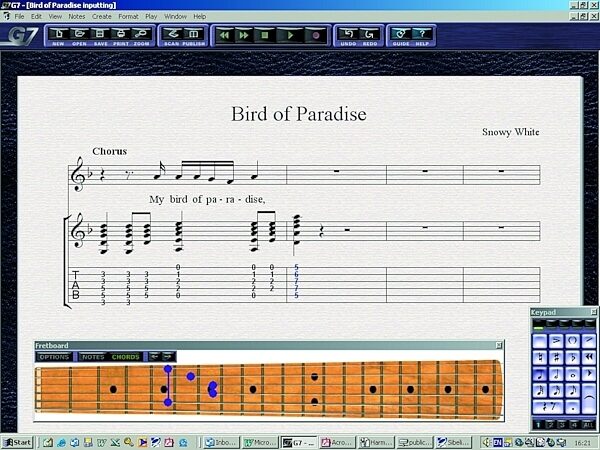The width and height of the screenshot is (600, 450).
Task: Select the 32nd note on Keypad
Action: click(x=540, y=391)
